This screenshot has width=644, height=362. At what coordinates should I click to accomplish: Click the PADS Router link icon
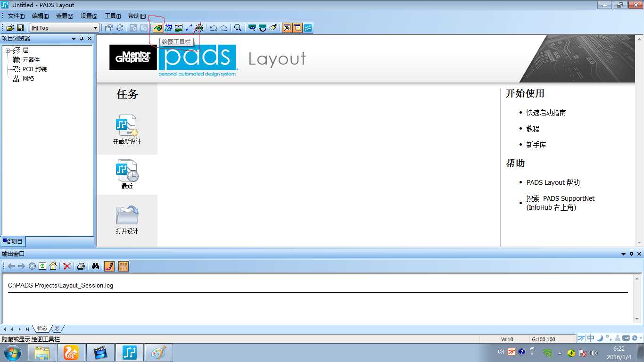point(308,28)
